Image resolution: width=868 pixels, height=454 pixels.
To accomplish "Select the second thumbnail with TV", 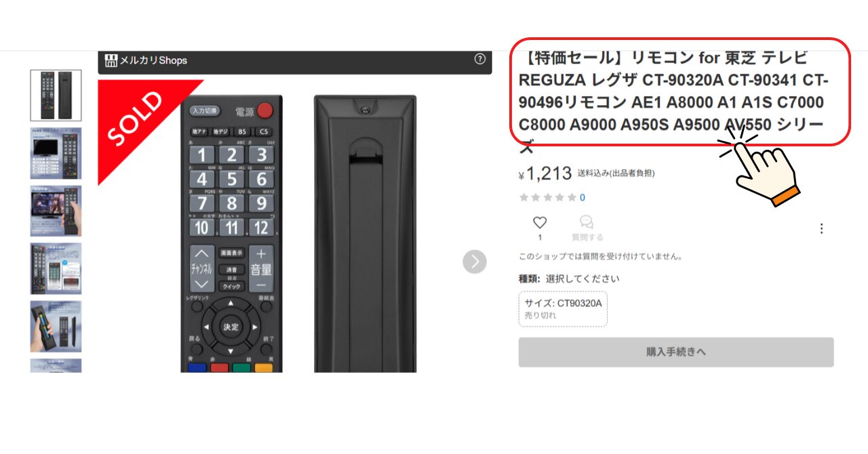I will pos(56,153).
